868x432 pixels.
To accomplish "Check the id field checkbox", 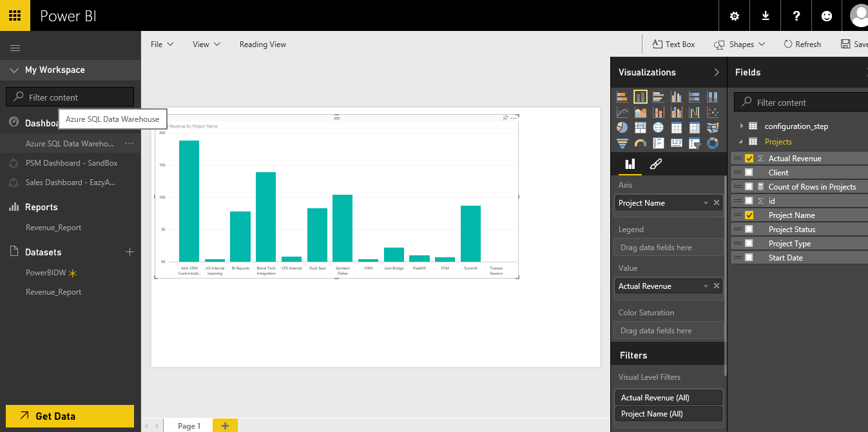I will [749, 201].
